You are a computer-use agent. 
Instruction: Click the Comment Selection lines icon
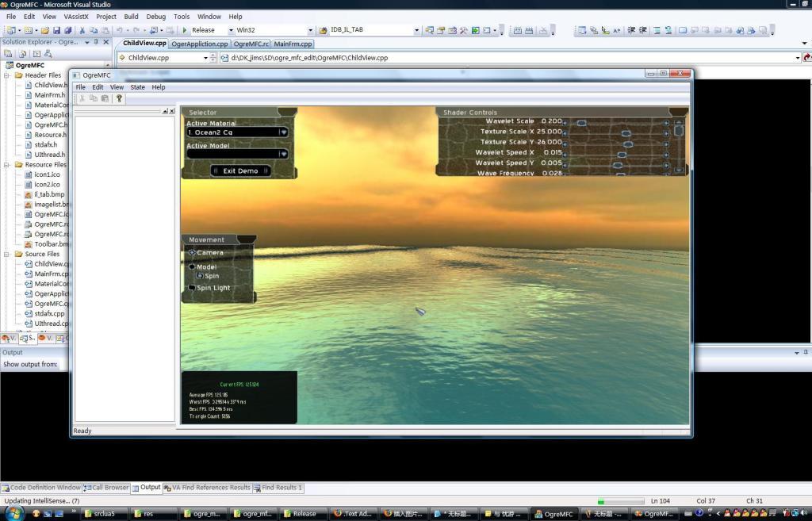click(x=657, y=31)
